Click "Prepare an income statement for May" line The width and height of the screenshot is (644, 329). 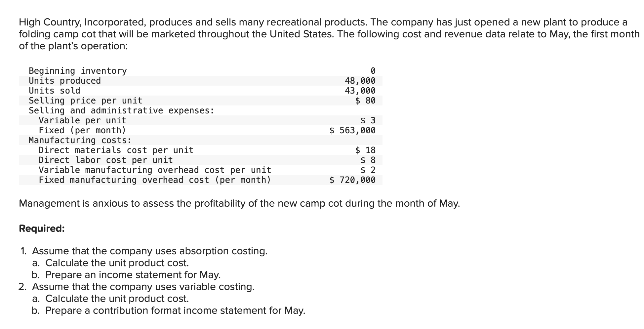pos(133,275)
